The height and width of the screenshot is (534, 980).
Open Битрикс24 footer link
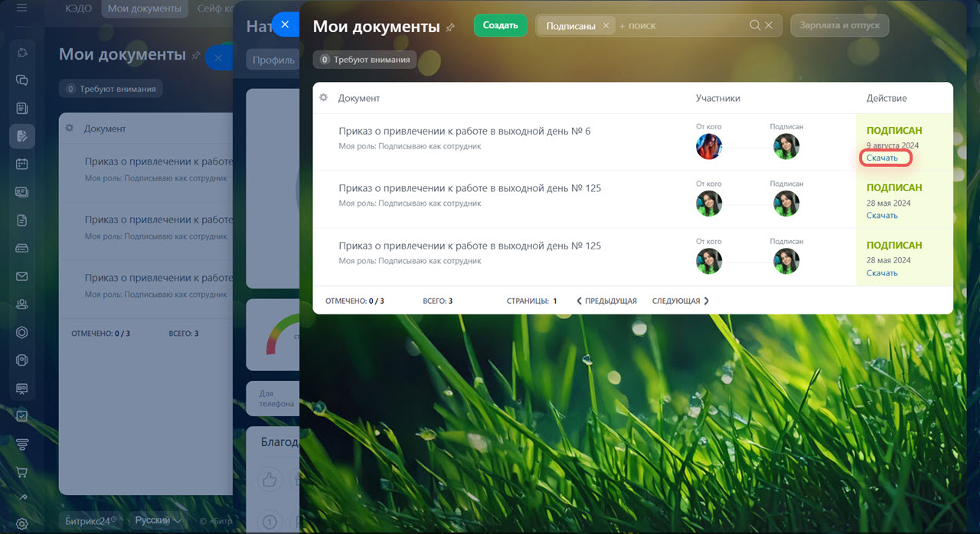(x=90, y=520)
